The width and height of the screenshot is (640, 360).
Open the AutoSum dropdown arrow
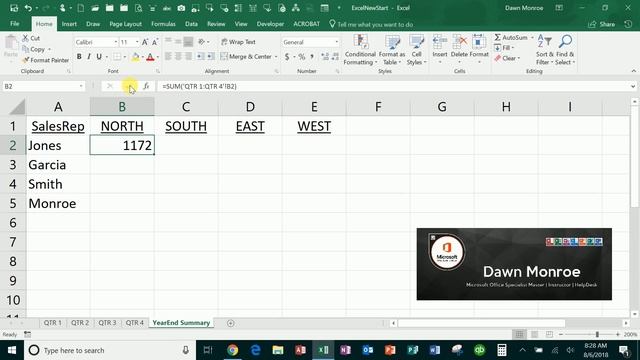[x=532, y=38]
